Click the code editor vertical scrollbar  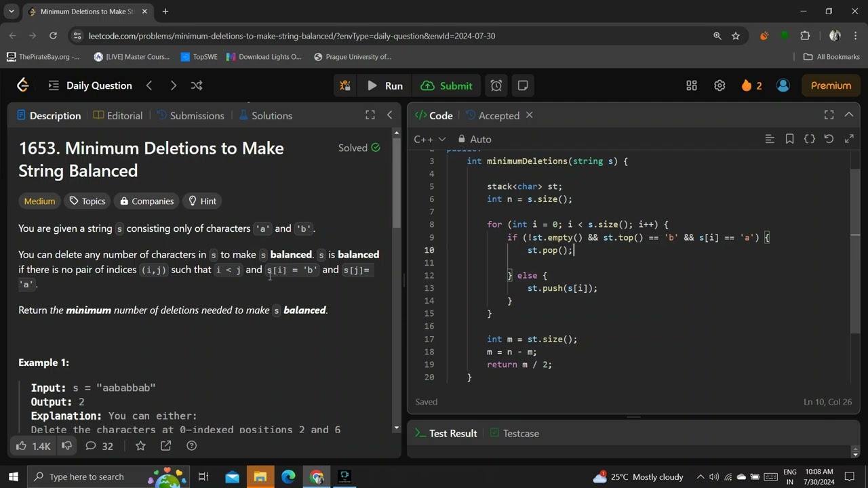[x=855, y=251]
